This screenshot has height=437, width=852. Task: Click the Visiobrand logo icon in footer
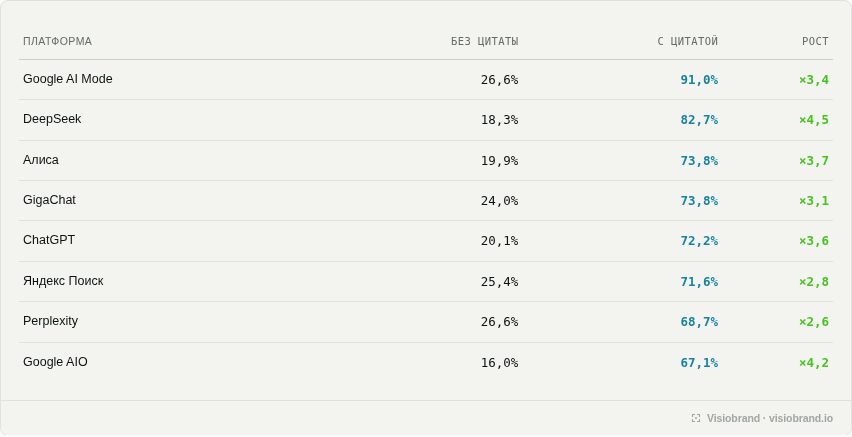(696, 418)
